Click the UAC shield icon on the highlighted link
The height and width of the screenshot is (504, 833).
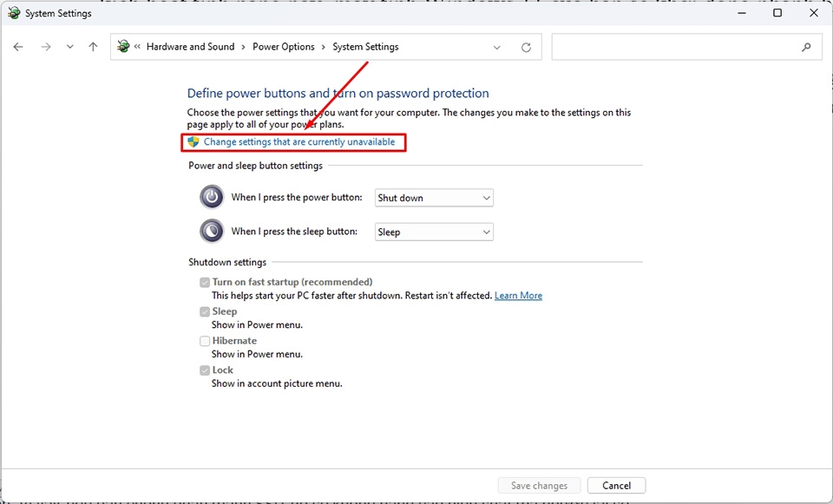pos(193,141)
